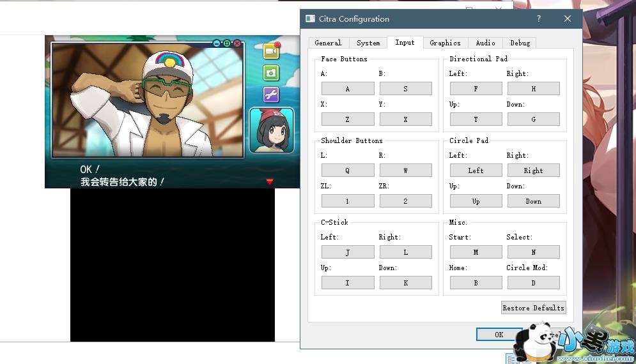Switch to the System tab
This screenshot has height=364, width=636.
pos(368,43)
